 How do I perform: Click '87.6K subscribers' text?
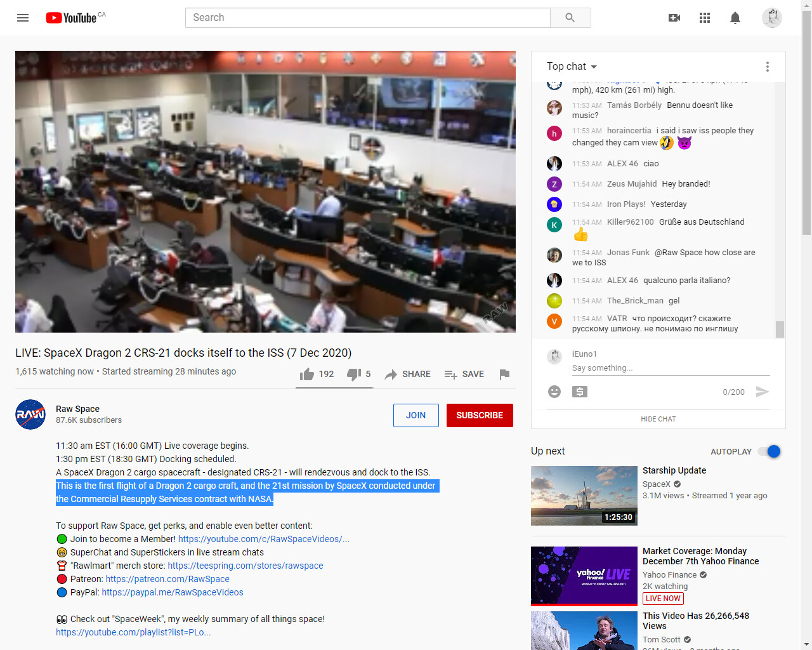[x=89, y=420]
